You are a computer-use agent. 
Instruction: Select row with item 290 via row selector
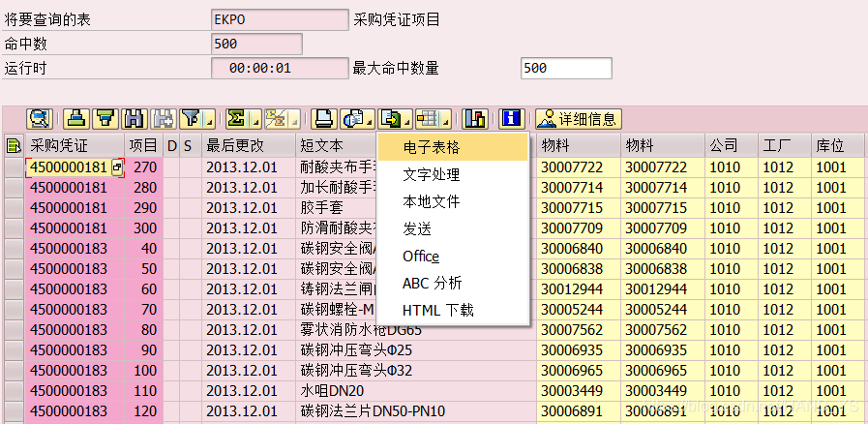[x=15, y=207]
